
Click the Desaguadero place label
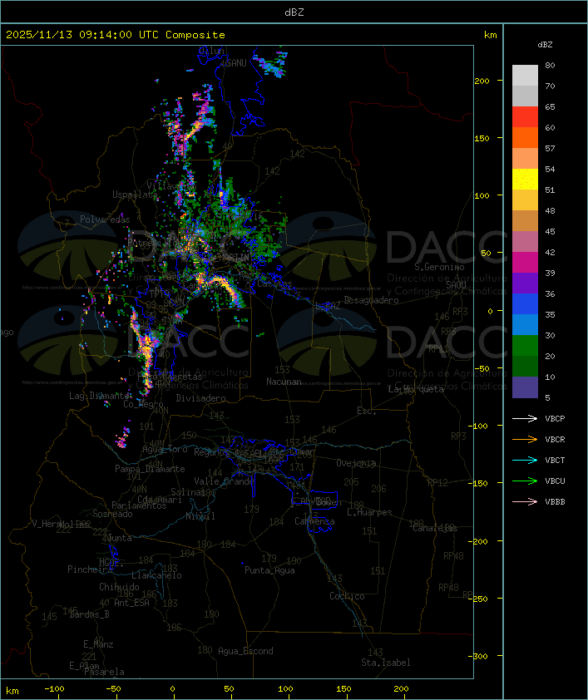pyautogui.click(x=371, y=300)
